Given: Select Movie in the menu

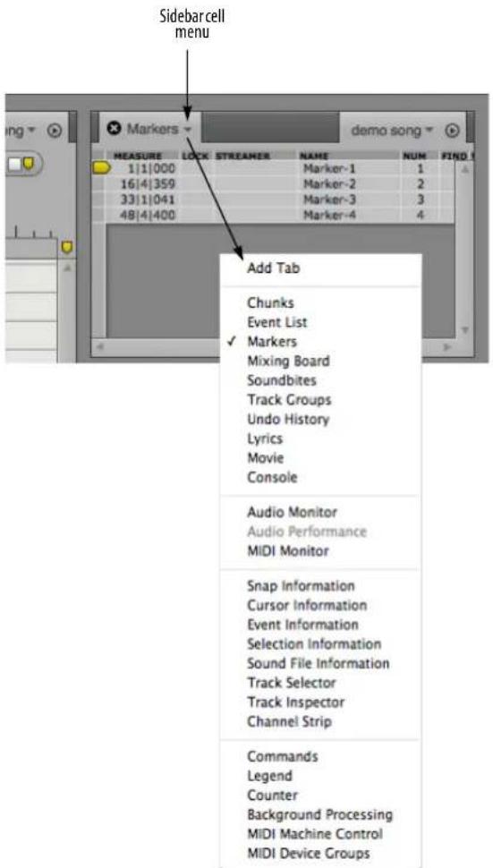Looking at the screenshot, I should pyautogui.click(x=266, y=458).
